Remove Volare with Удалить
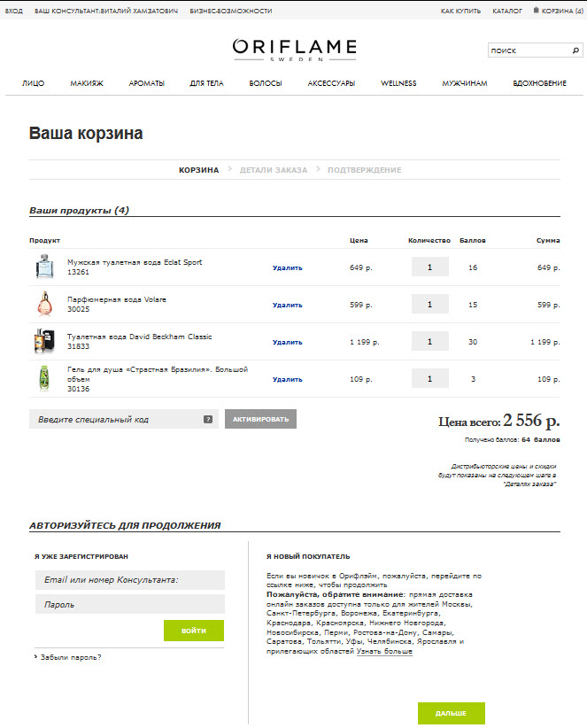587x728 pixels. 287,305
